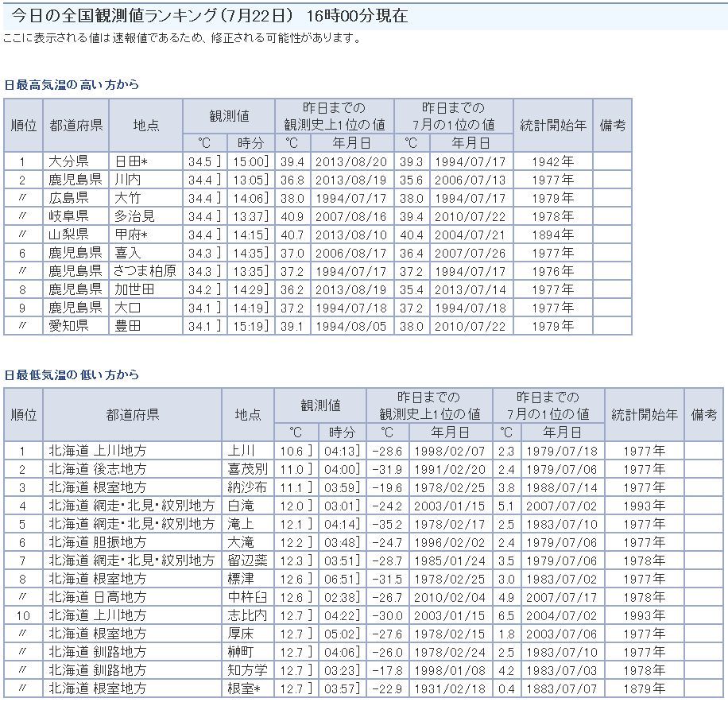Click the 愛知県 prefecture link
This screenshot has width=728, height=702.
pyautogui.click(x=68, y=326)
